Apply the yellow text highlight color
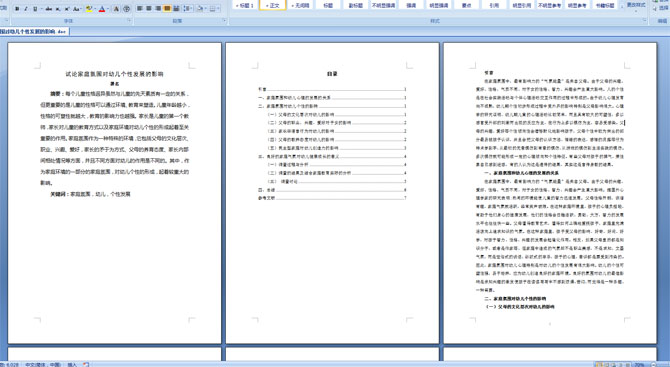This screenshot has width=670, height=367. tap(89, 9)
